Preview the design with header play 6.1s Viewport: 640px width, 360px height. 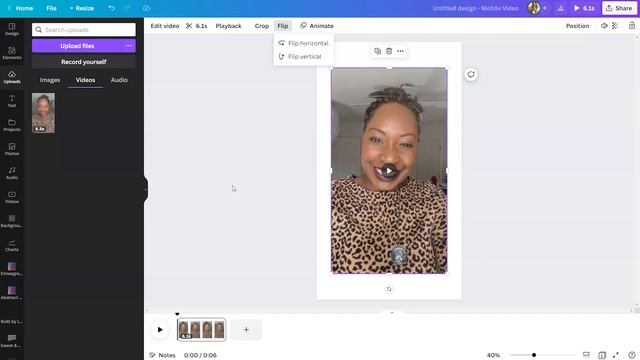click(x=584, y=8)
